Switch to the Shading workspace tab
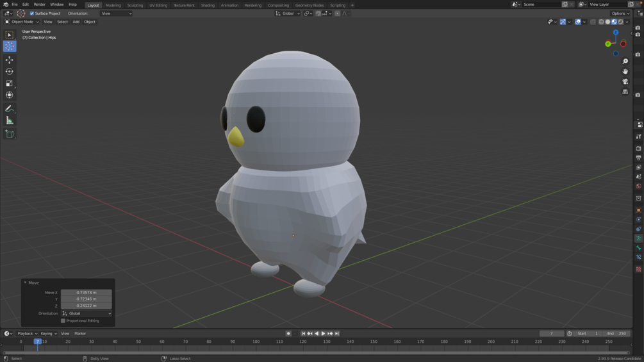 pyautogui.click(x=208, y=5)
